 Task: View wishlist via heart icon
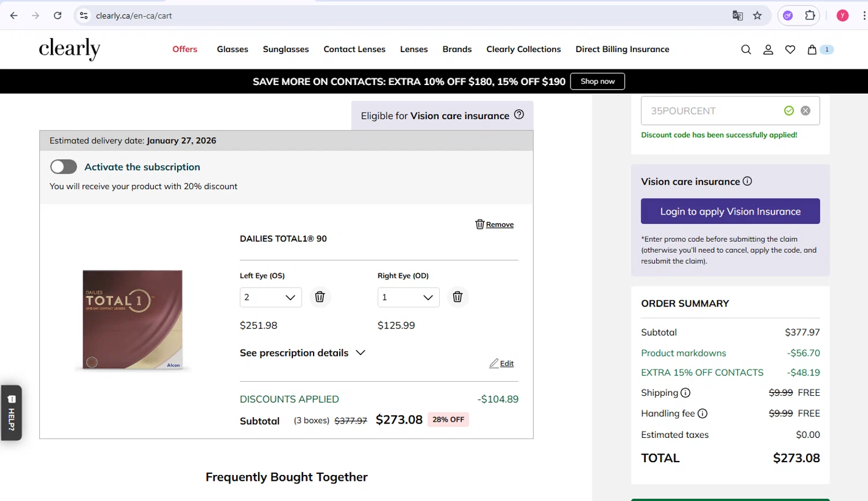click(790, 50)
